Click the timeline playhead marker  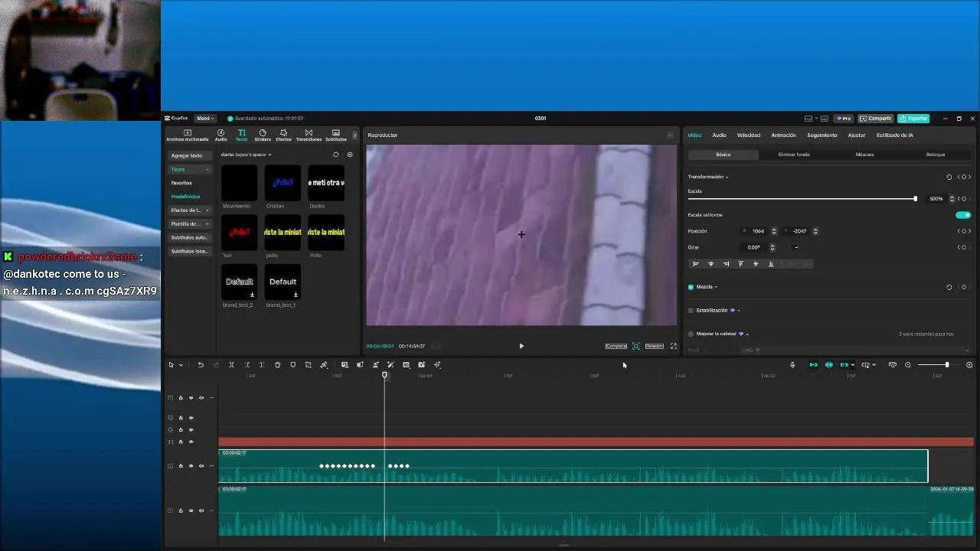tap(384, 375)
